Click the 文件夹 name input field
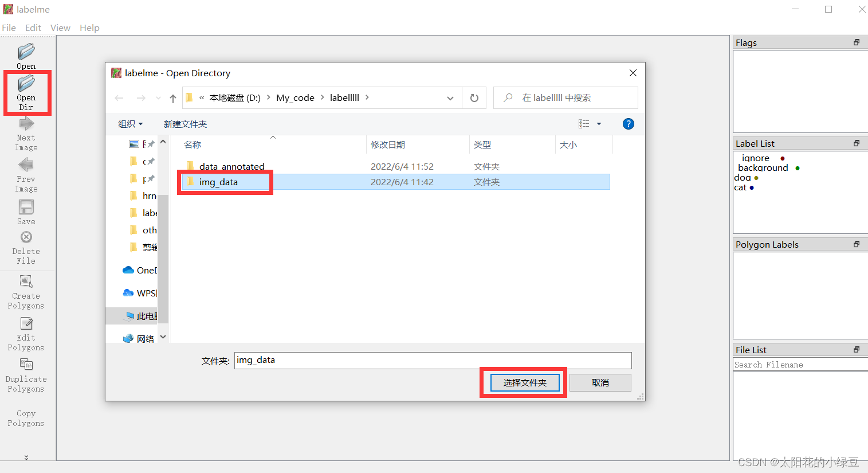Image resolution: width=868 pixels, height=473 pixels. pos(433,360)
